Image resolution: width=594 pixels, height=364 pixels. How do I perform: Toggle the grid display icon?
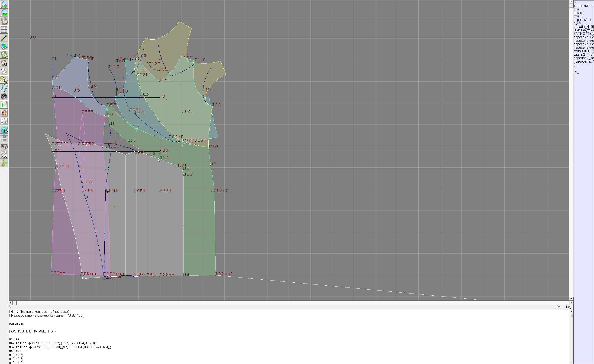click(4, 29)
